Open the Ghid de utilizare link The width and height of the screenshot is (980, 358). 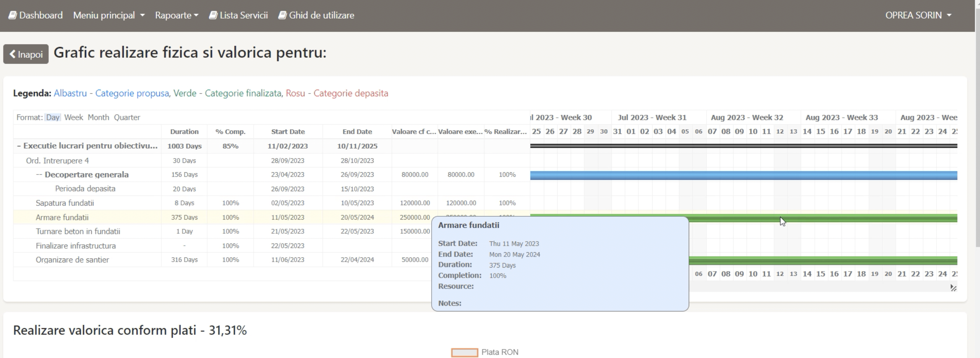pos(322,15)
